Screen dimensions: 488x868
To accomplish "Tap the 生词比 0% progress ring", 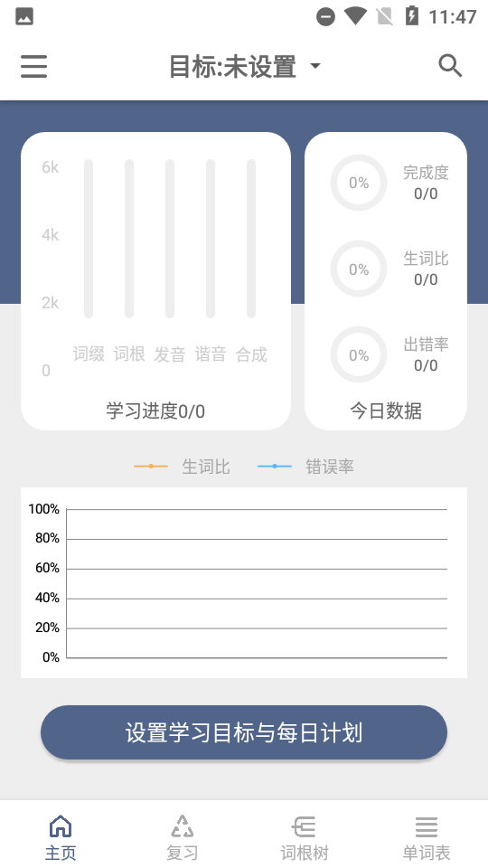I will 359,269.
